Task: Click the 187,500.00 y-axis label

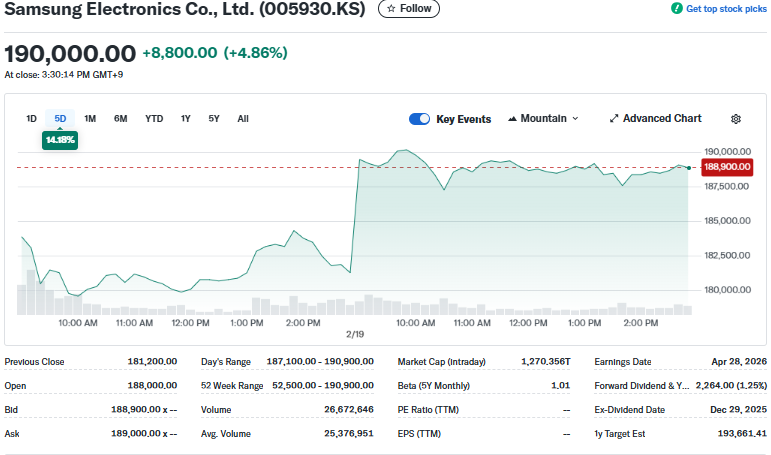Action: pos(726,186)
